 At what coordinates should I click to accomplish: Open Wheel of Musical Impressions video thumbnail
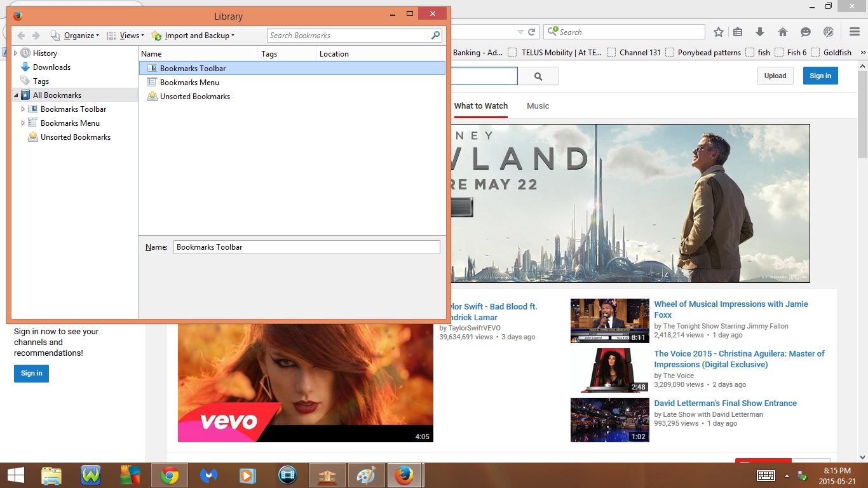pos(610,321)
